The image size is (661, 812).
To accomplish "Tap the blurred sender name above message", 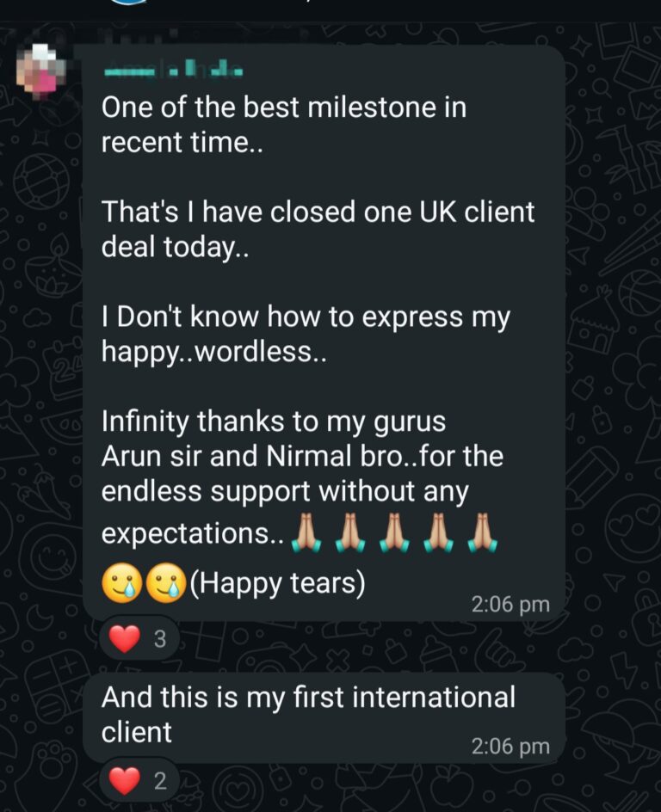I will tap(174, 69).
